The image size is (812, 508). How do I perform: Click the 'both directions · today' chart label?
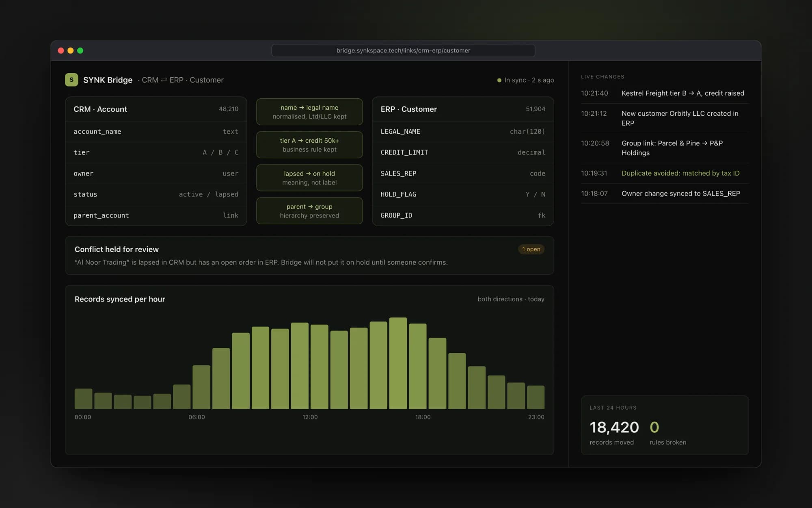511,299
